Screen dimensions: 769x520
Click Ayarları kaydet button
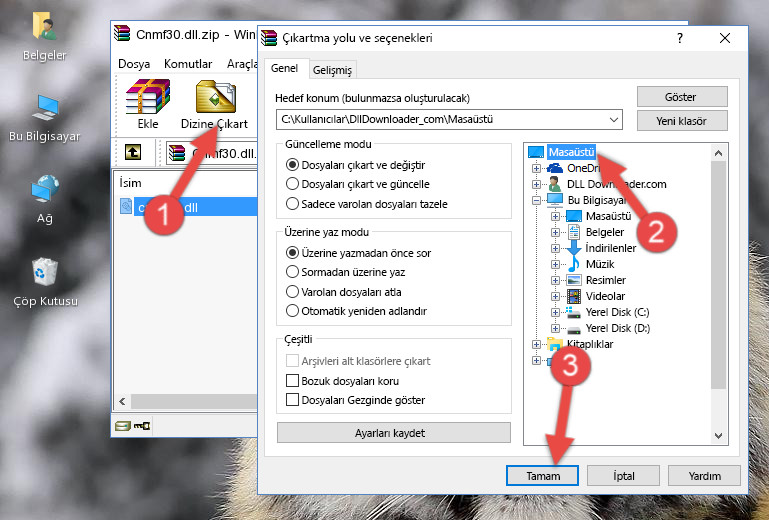click(x=393, y=433)
